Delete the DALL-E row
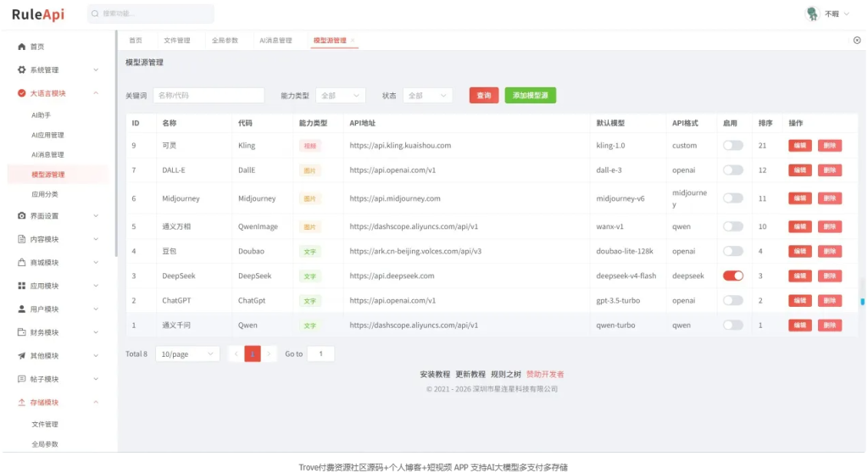Image resolution: width=868 pixels, height=473 pixels. [830, 170]
